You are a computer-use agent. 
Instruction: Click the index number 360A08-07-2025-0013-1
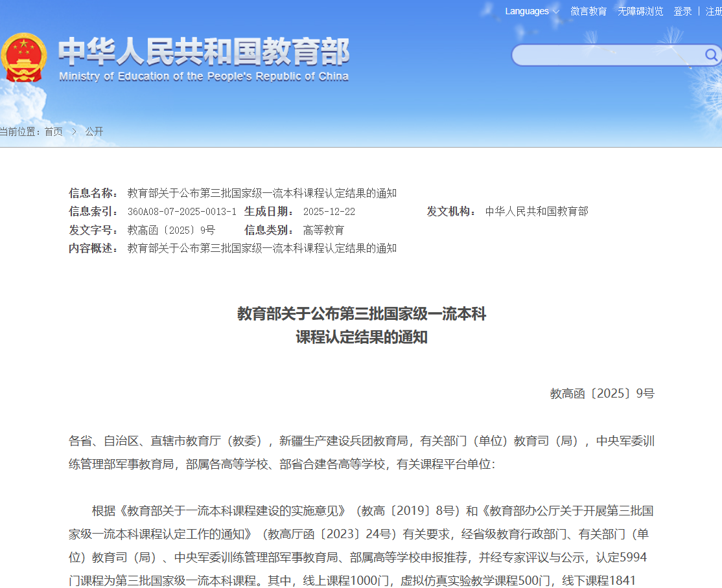181,212
